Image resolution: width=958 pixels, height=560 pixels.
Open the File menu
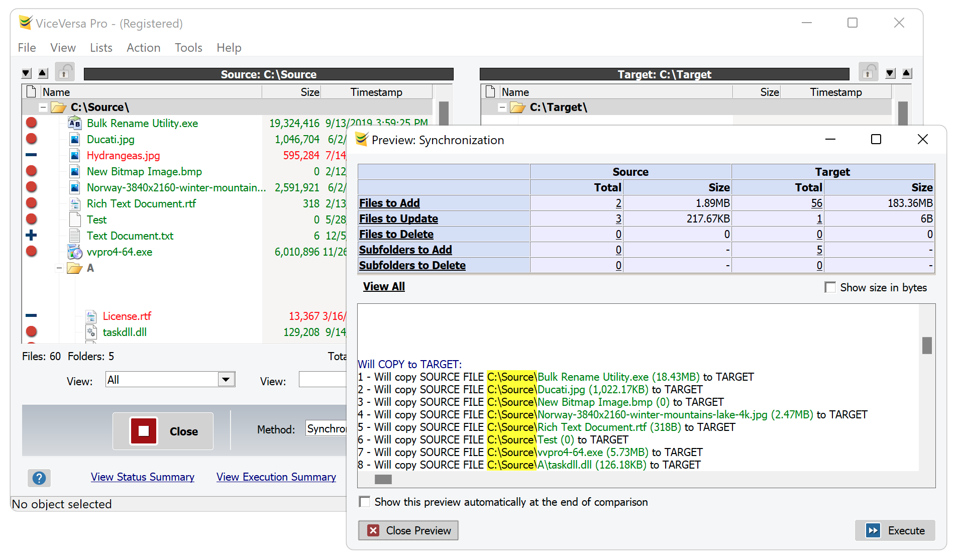[27, 48]
